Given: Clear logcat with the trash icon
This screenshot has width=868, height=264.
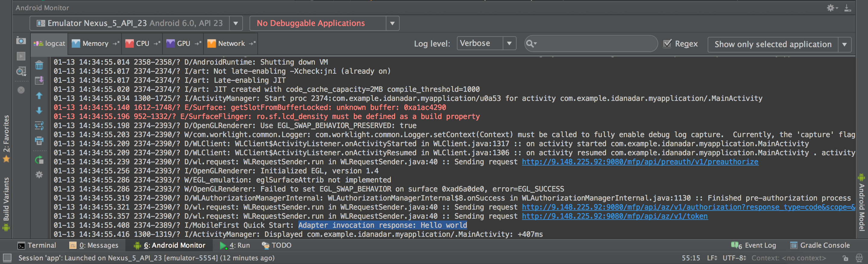Looking at the screenshot, I should 39,65.
